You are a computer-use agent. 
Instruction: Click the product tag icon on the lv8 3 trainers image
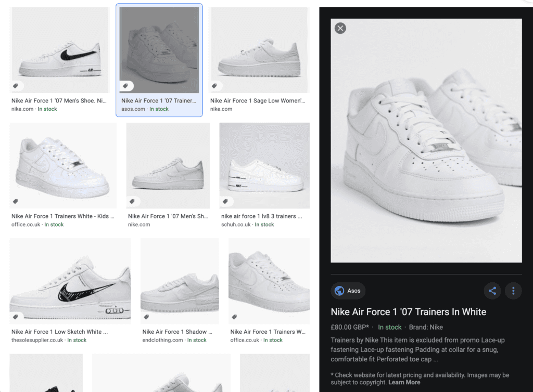point(225,201)
